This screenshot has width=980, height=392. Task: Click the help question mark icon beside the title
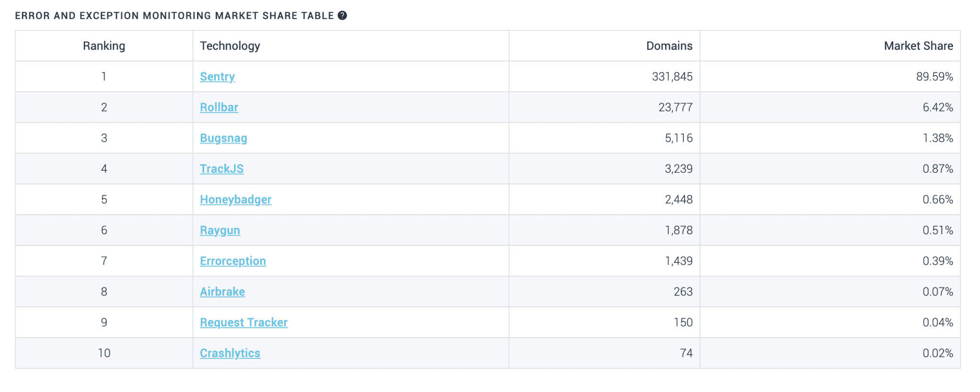342,15
